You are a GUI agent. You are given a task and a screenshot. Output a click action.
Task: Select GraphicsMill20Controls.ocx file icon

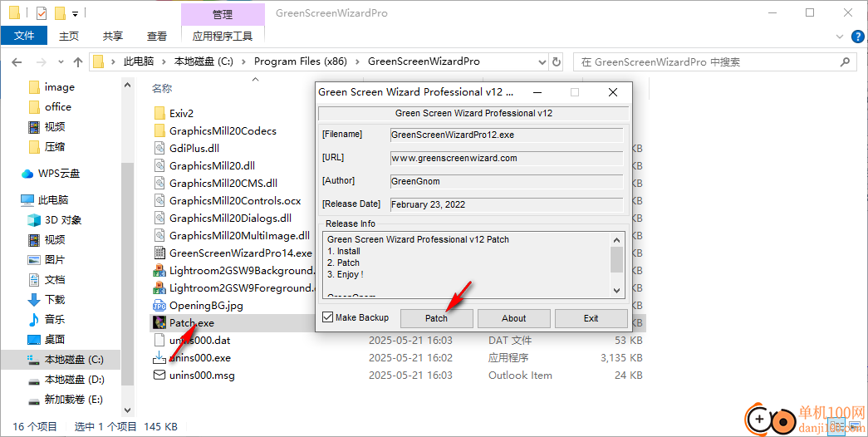point(159,200)
